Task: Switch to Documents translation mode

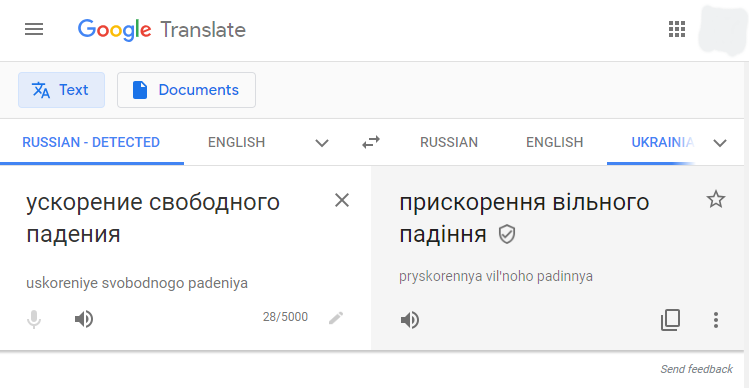Action: (x=186, y=90)
